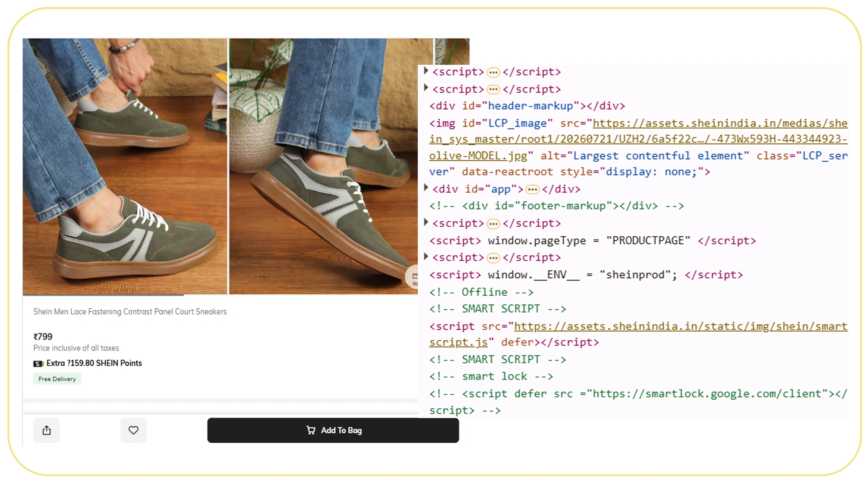
Task: Click the SHEIN Points badge icon
Action: pos(38,364)
